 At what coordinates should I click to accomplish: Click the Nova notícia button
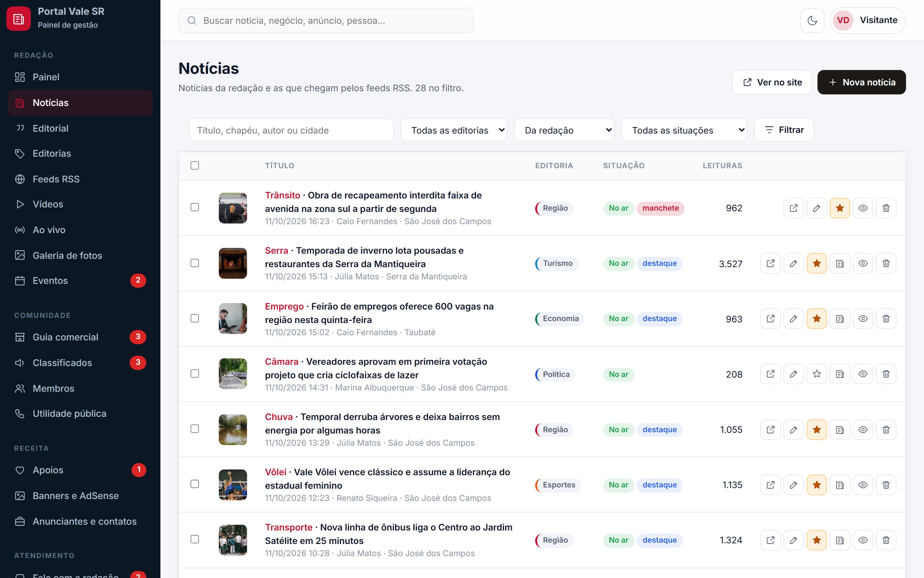(x=861, y=82)
